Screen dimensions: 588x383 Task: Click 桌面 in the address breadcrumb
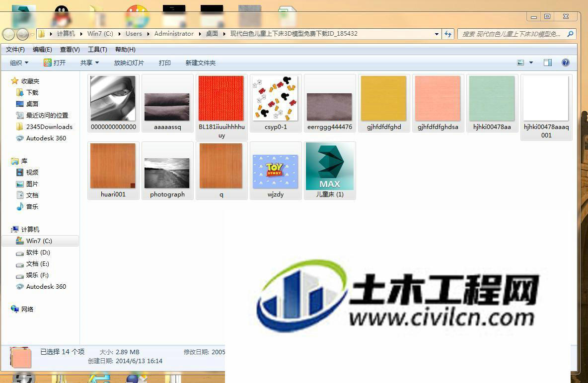(x=212, y=34)
